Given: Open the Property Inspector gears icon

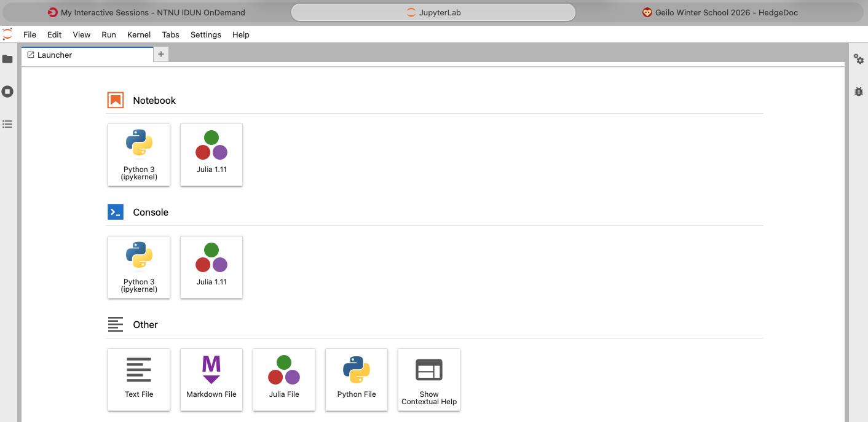Looking at the screenshot, I should tap(859, 59).
